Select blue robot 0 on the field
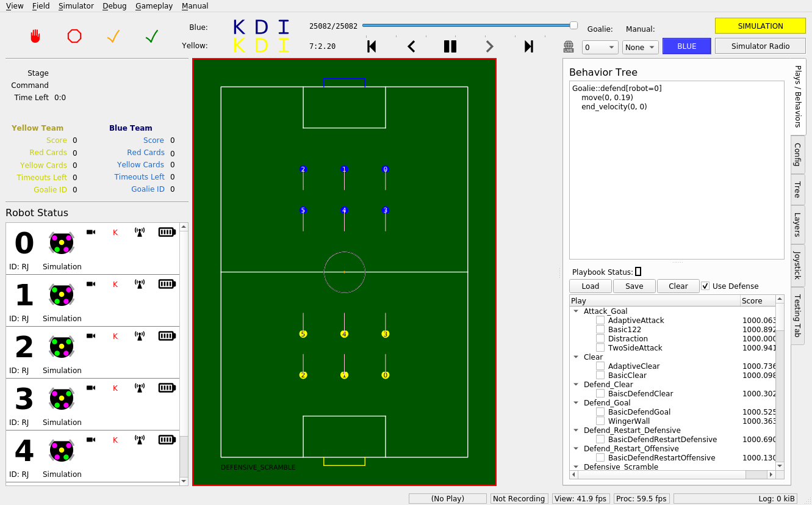This screenshot has width=812, height=505. (385, 169)
